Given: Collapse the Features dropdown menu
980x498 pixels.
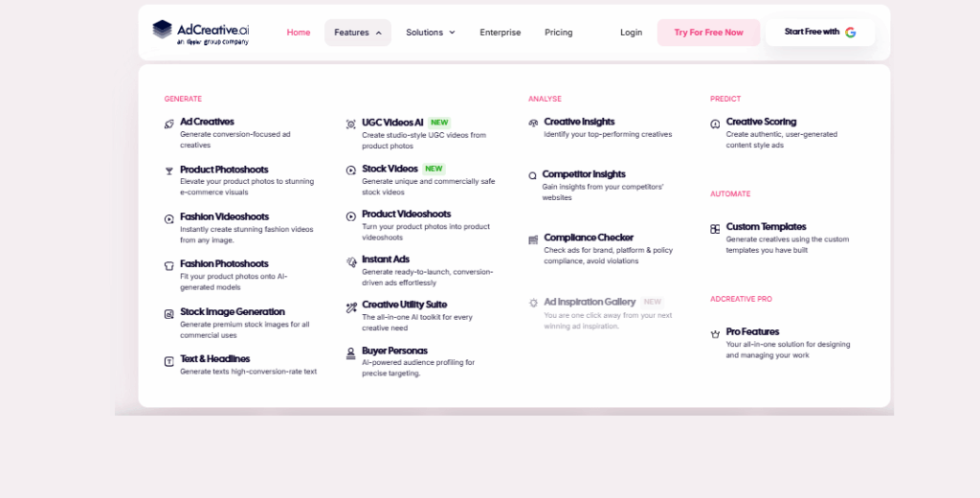Looking at the screenshot, I should tap(358, 33).
